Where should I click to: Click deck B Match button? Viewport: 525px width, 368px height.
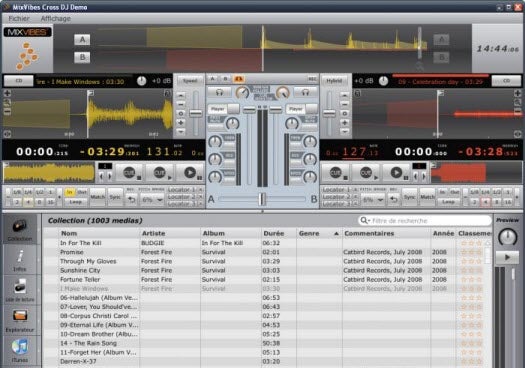coord(427,197)
